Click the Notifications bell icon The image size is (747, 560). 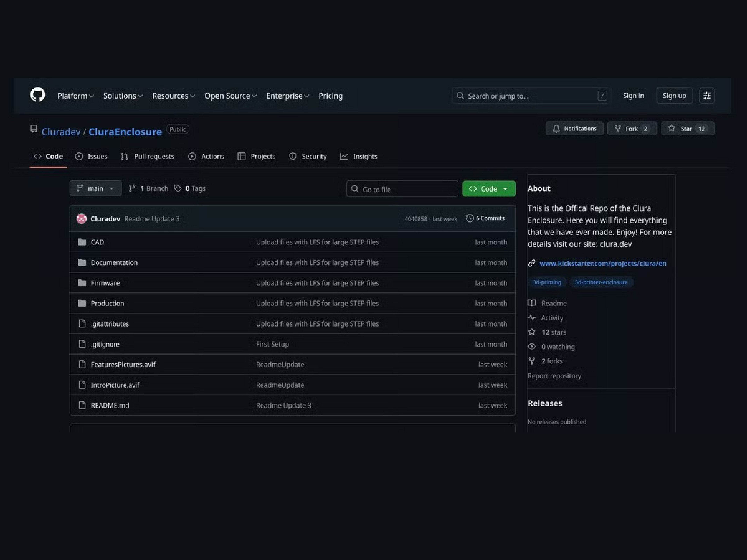(x=556, y=129)
